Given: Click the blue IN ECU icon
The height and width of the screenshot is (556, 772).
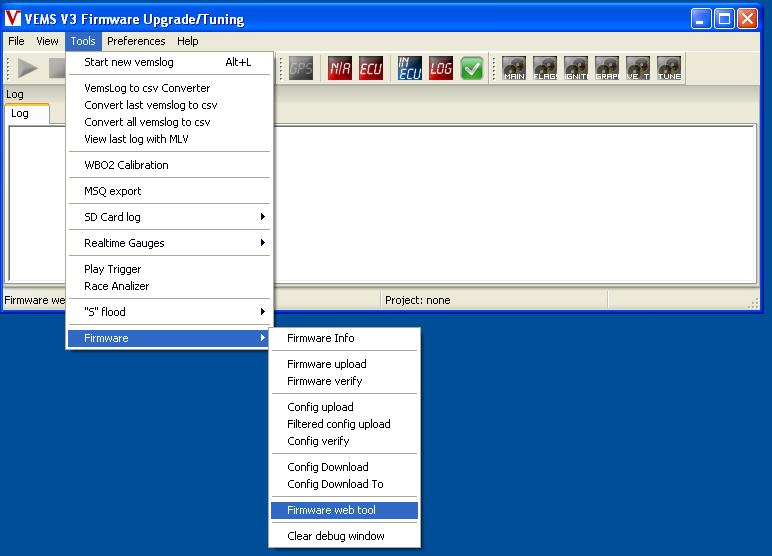Looking at the screenshot, I should click(410, 68).
